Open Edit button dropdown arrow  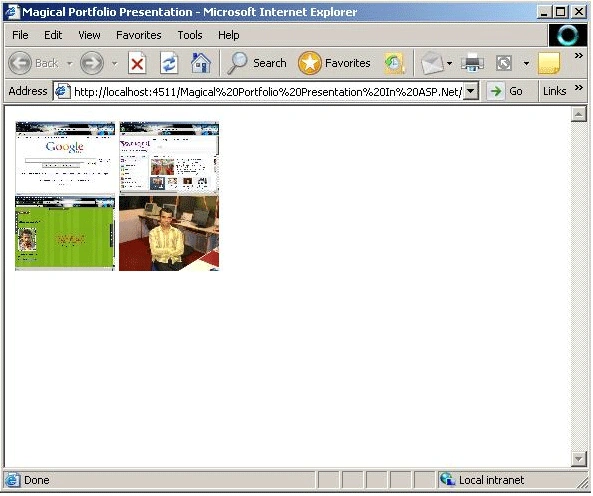(526, 63)
